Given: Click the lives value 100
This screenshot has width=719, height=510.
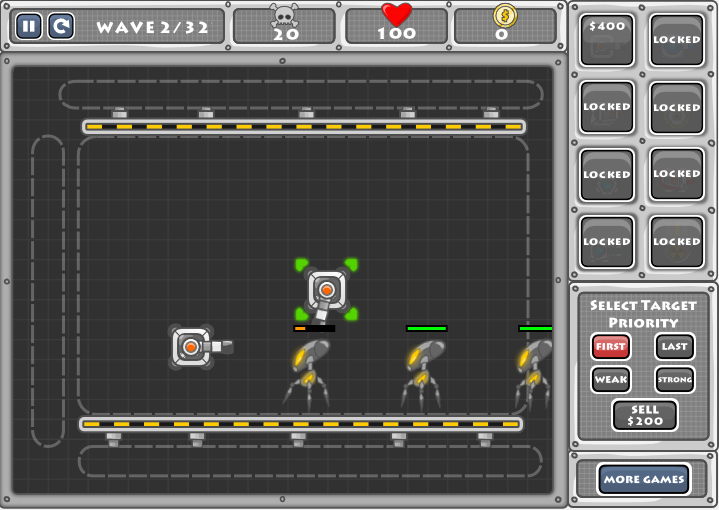Looking at the screenshot, I should pyautogui.click(x=397, y=33).
